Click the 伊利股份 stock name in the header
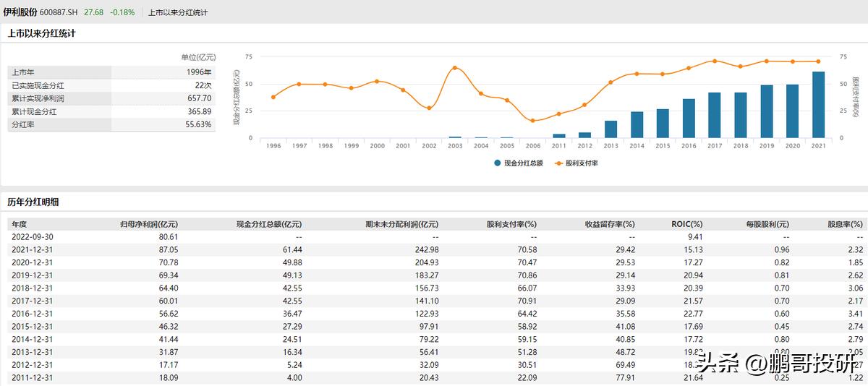This screenshot has height=386, width=868. point(20,12)
